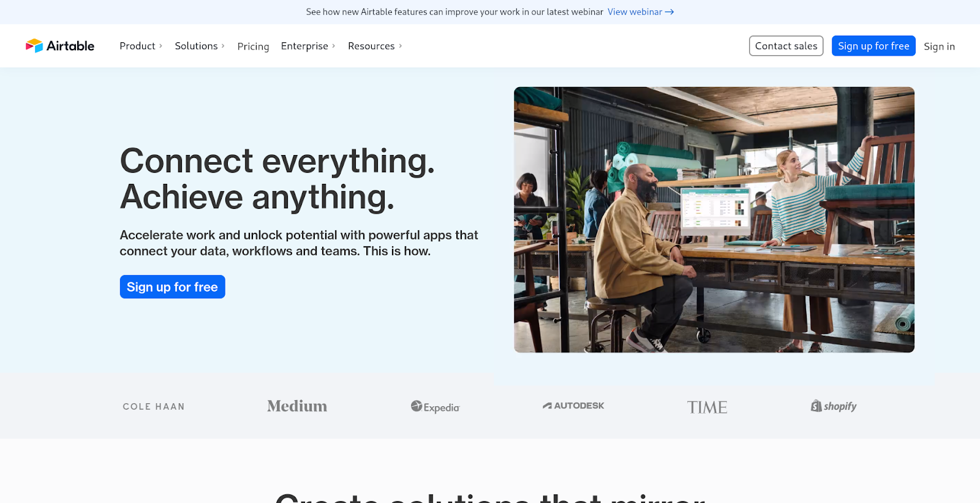
Task: Click the hero Sign up for free button
Action: pos(172,287)
